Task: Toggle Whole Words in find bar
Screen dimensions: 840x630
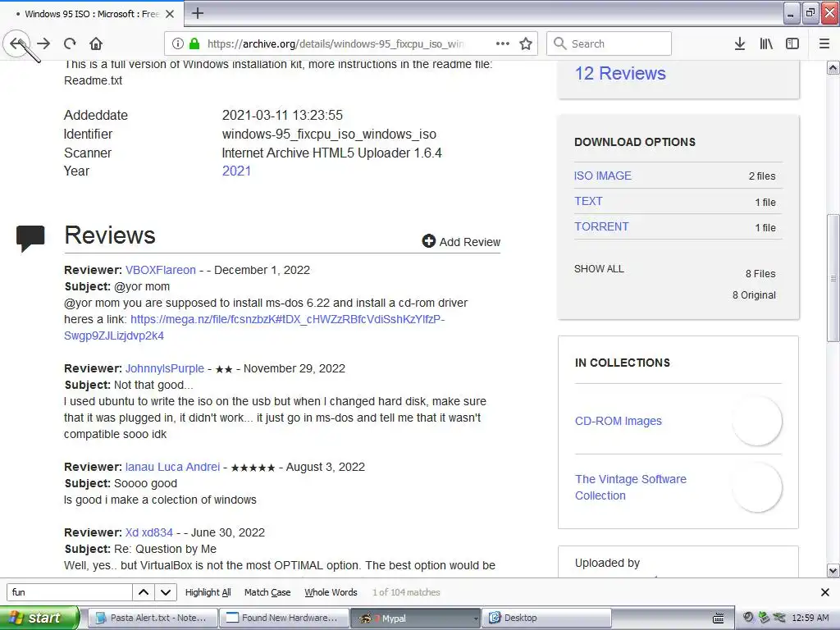Action: (x=331, y=592)
